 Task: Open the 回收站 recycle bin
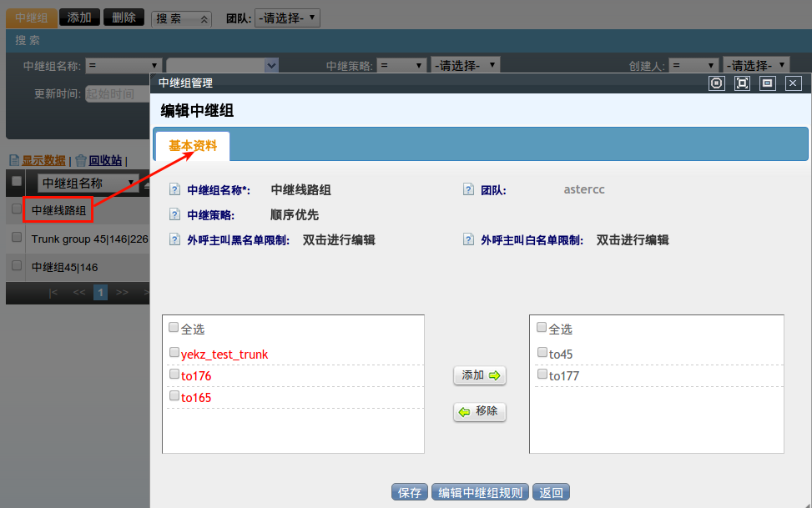coord(105,160)
